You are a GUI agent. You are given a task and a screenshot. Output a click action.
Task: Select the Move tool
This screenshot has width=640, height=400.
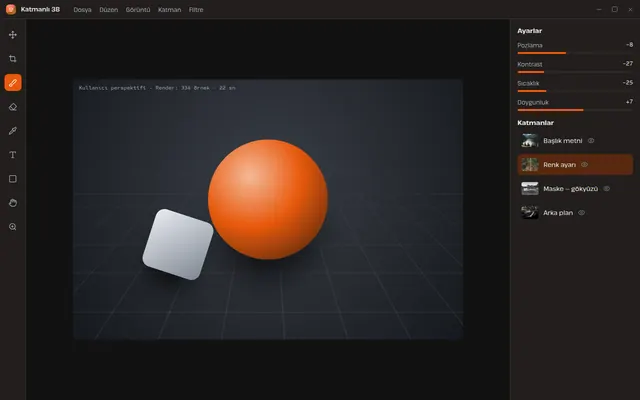pyautogui.click(x=13, y=35)
